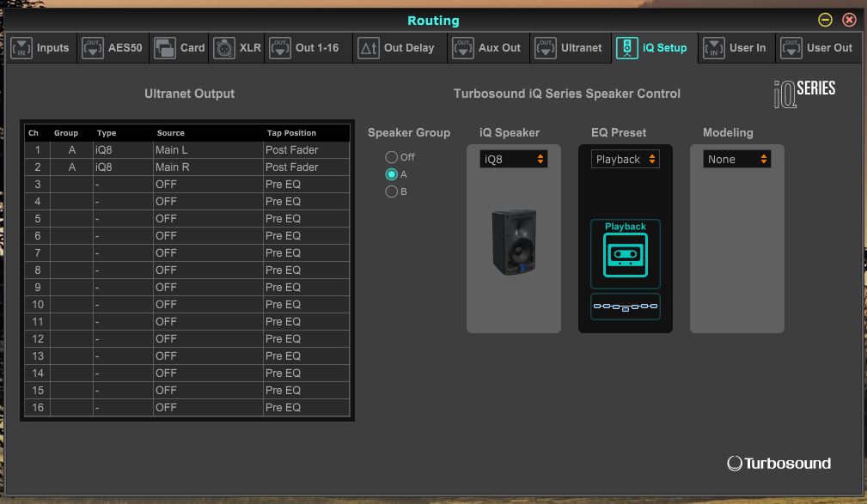
Task: Click the iQ Setup speaker icon
Action: (627, 48)
